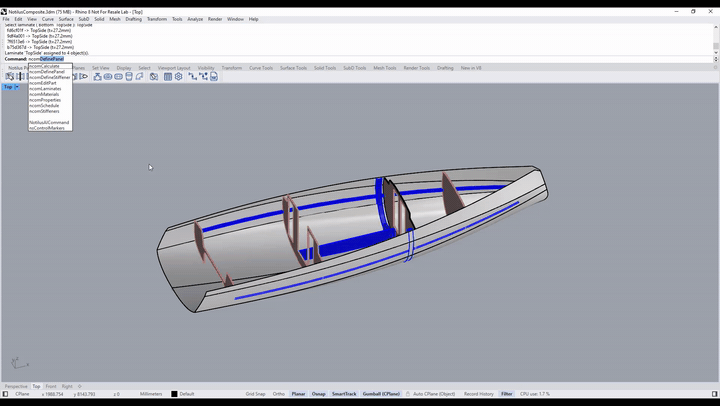Viewport: 720px width, 406px height.
Task: Switch to the Set View toolbar tab
Action: pyautogui.click(x=101, y=68)
